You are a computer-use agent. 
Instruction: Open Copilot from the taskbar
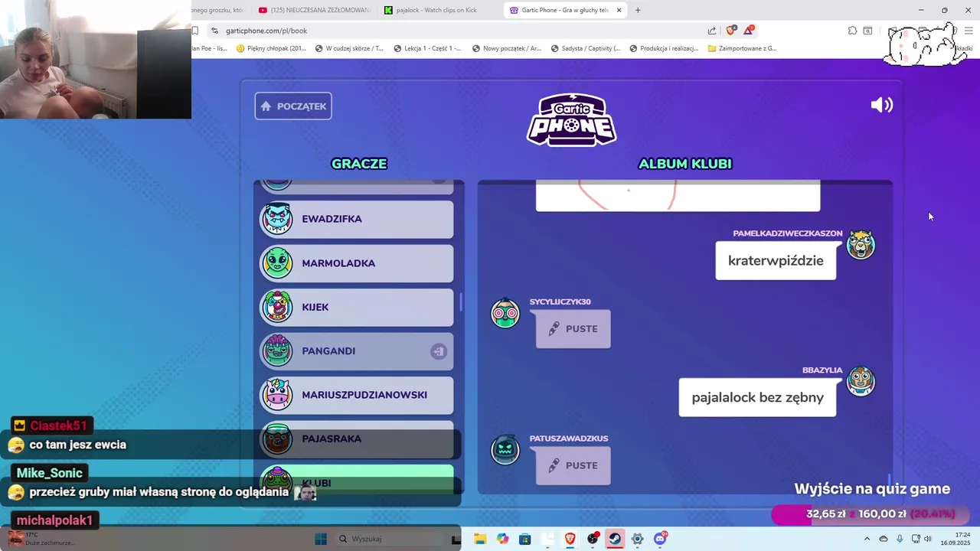click(502, 539)
